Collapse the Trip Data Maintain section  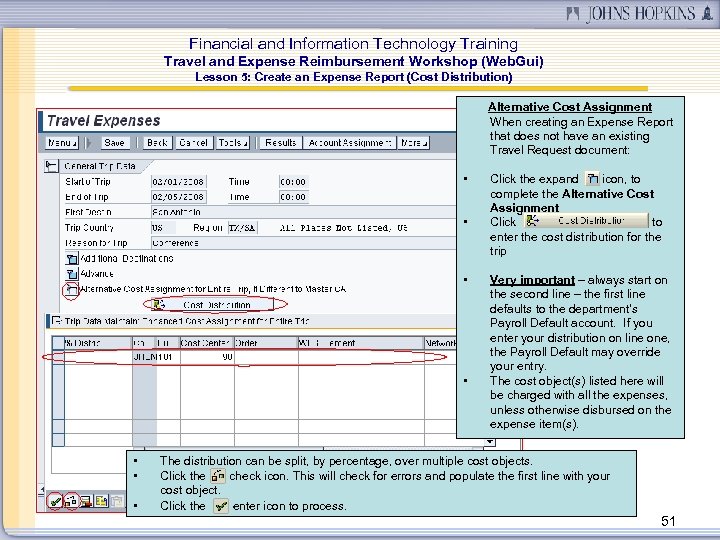coord(56,321)
